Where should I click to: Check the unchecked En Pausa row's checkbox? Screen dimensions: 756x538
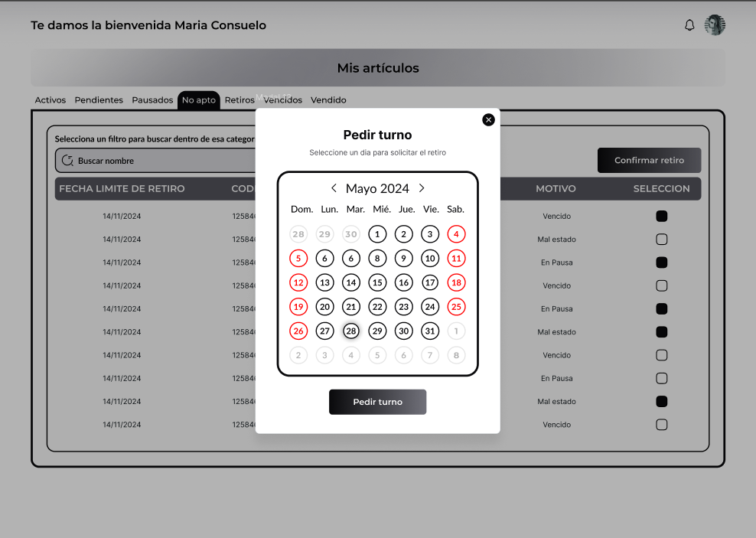tap(661, 378)
